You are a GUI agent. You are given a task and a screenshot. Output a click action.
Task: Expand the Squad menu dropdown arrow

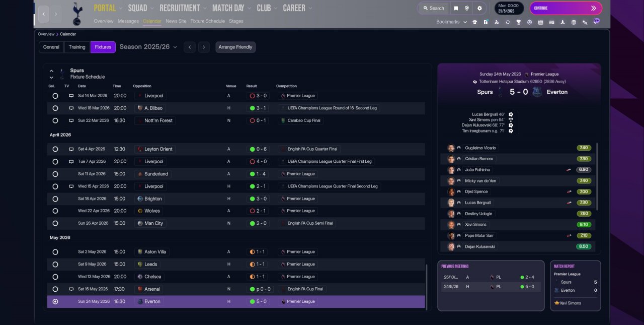pos(152,9)
